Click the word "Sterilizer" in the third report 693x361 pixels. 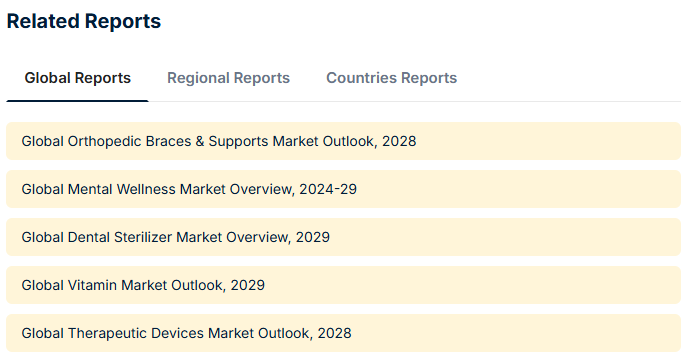pos(143,237)
